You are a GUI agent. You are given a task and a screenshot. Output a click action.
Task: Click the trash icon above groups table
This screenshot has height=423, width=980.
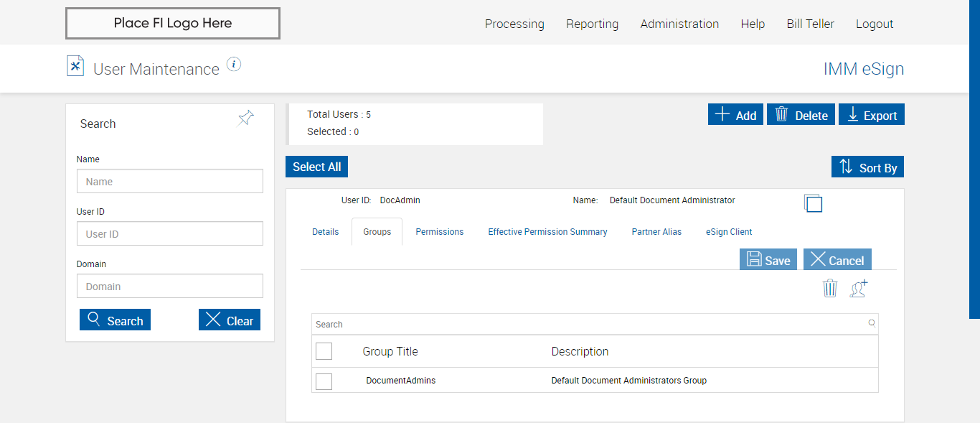click(830, 289)
